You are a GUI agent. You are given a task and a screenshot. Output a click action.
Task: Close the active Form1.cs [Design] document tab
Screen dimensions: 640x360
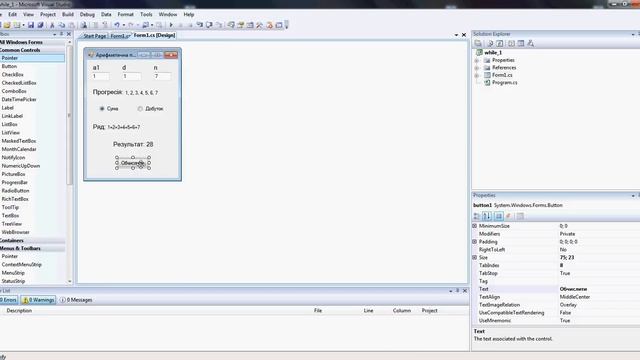pos(464,35)
